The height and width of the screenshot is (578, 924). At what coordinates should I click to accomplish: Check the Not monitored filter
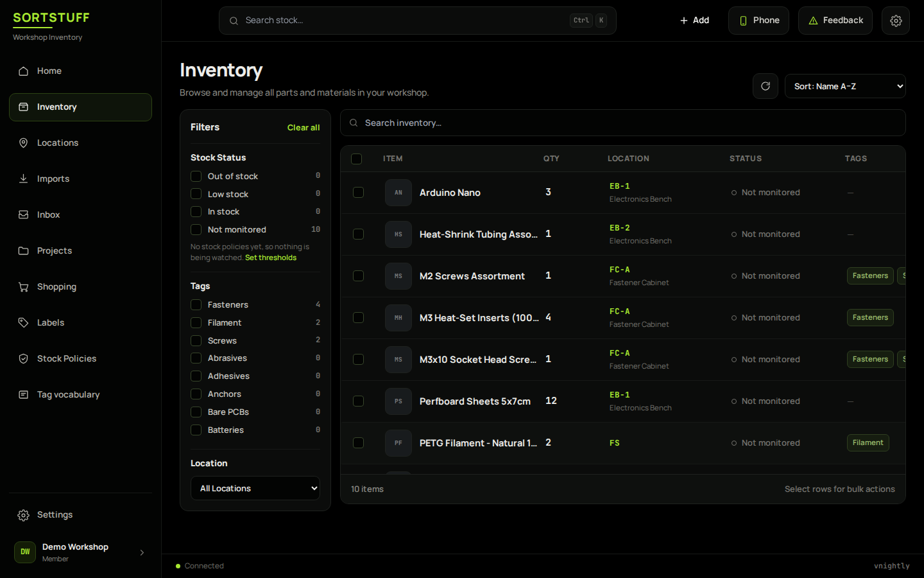tap(196, 229)
